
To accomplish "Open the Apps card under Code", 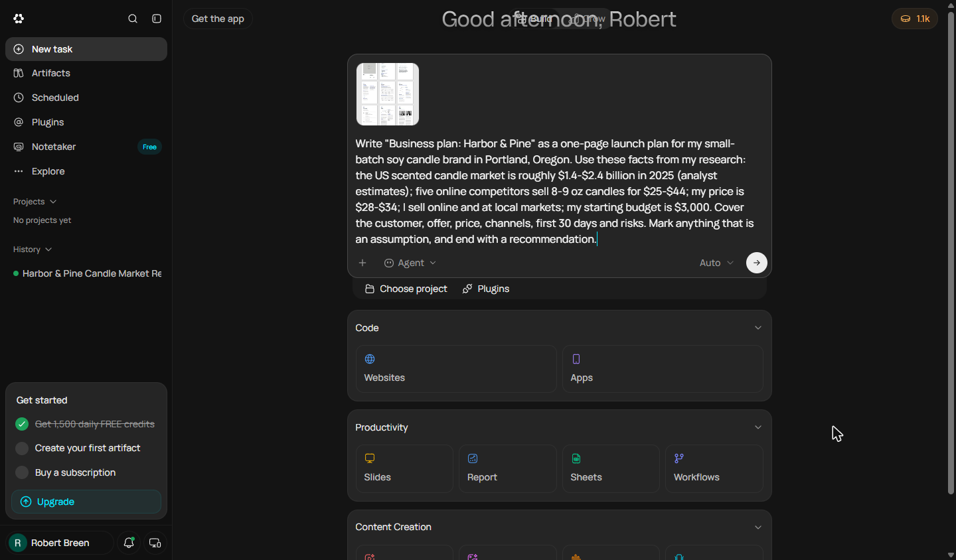I will pyautogui.click(x=663, y=369).
